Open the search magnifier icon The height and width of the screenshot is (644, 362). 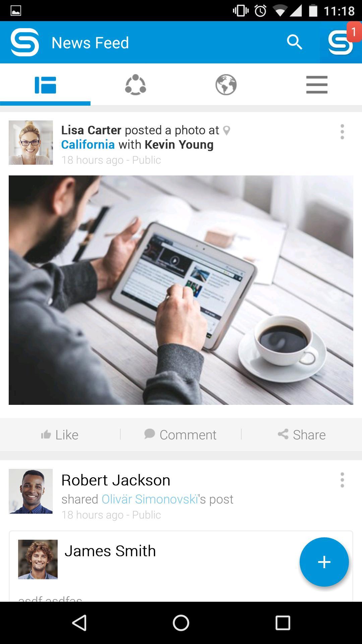pyautogui.click(x=295, y=42)
